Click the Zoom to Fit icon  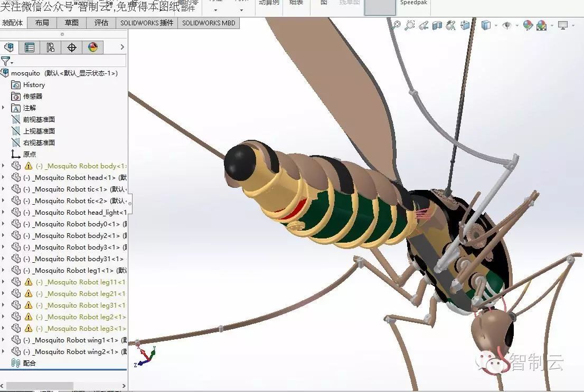point(396,25)
